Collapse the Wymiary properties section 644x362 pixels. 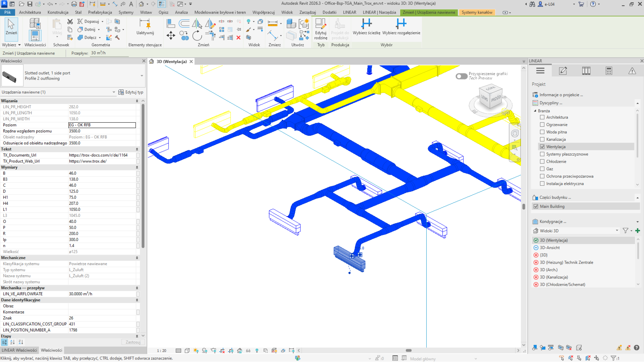(x=137, y=167)
